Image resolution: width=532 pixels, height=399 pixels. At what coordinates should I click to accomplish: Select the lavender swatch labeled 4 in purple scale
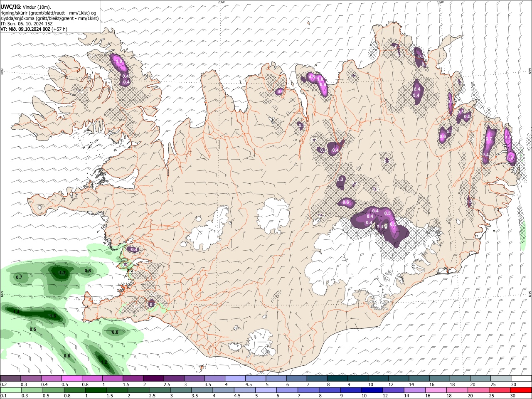235,379
